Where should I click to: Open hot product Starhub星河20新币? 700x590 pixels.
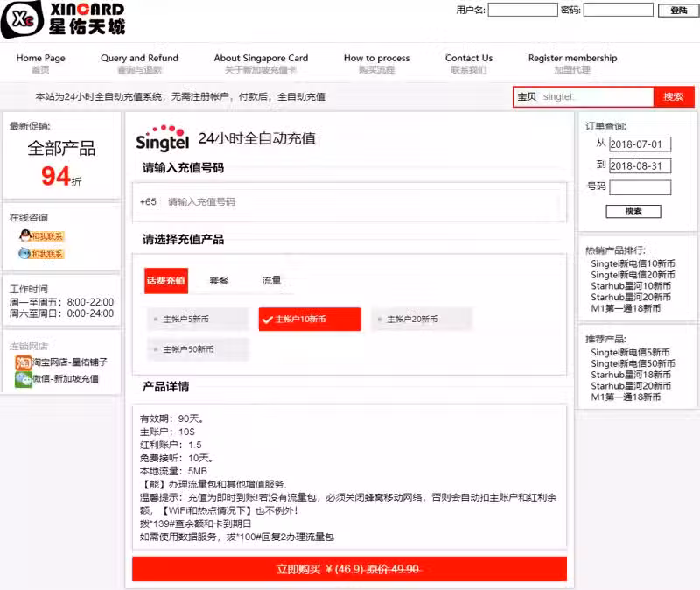pos(631,297)
